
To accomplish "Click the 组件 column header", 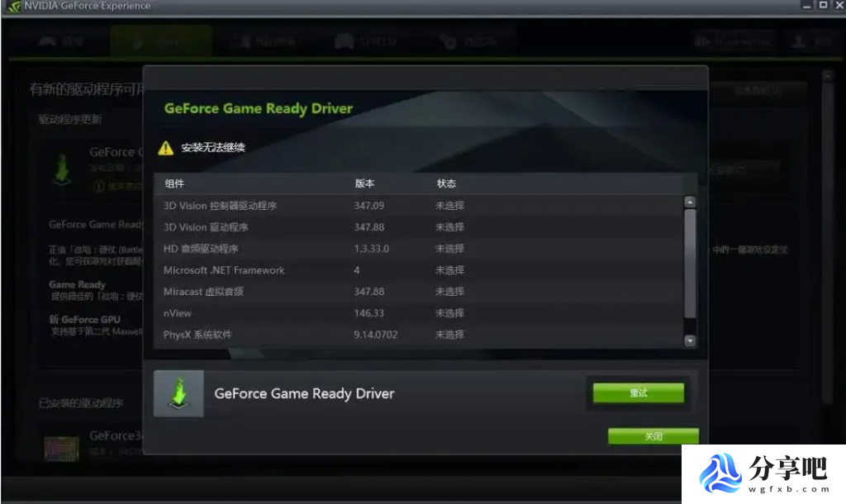I will pyautogui.click(x=174, y=183).
